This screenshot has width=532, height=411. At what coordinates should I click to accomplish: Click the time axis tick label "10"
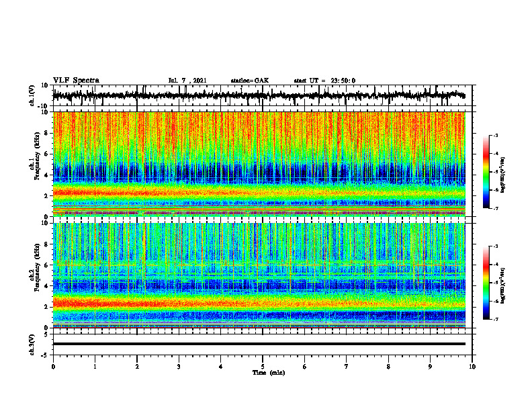click(x=472, y=367)
